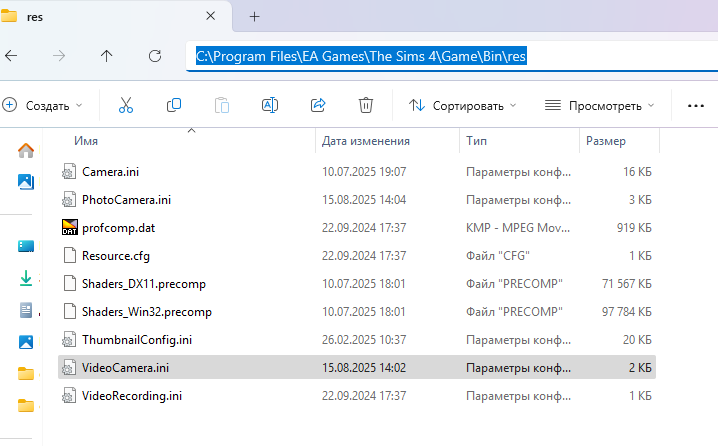Open a new tab with plus button
Screen dimensions: 718x446
point(254,17)
